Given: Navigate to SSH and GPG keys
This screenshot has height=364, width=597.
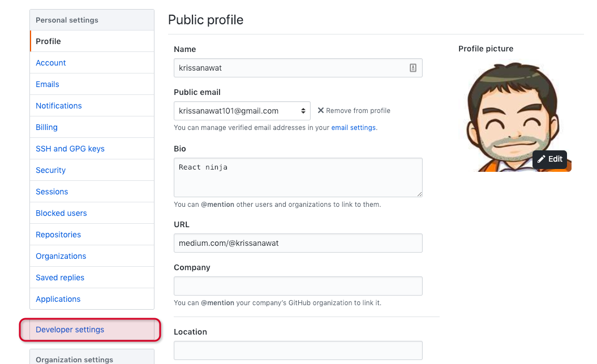Looking at the screenshot, I should click(x=70, y=149).
